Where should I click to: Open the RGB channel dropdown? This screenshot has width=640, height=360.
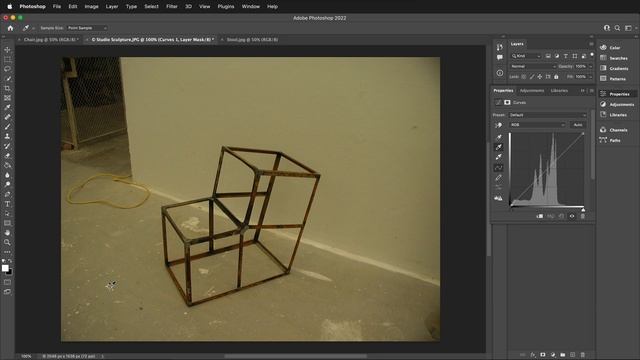click(x=537, y=125)
